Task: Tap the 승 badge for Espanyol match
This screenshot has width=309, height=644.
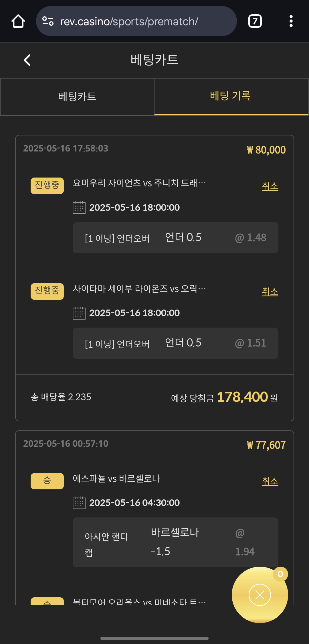Action: tap(47, 481)
